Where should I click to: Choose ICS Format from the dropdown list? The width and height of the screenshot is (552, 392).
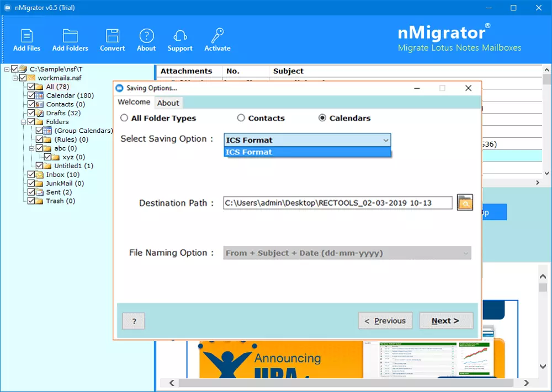pyautogui.click(x=307, y=152)
